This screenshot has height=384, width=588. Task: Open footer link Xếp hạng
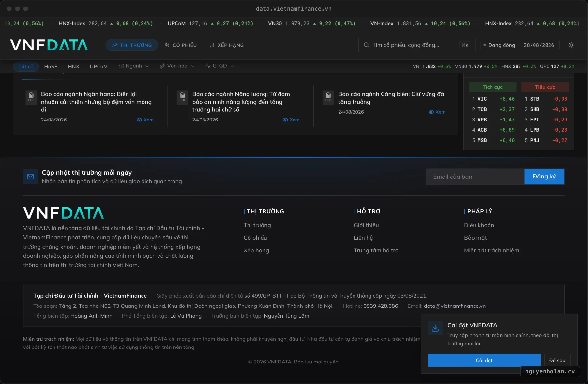click(x=256, y=250)
